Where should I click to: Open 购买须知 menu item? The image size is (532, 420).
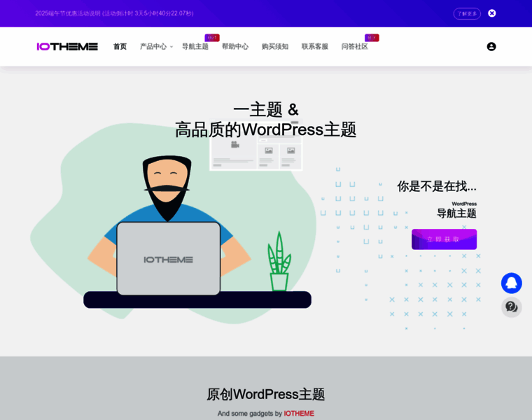pos(275,46)
